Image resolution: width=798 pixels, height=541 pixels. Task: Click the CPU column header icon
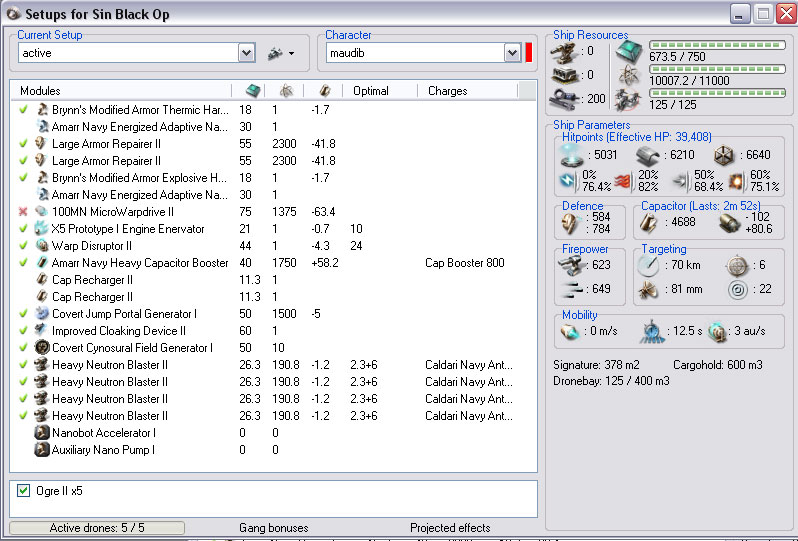[x=253, y=90]
